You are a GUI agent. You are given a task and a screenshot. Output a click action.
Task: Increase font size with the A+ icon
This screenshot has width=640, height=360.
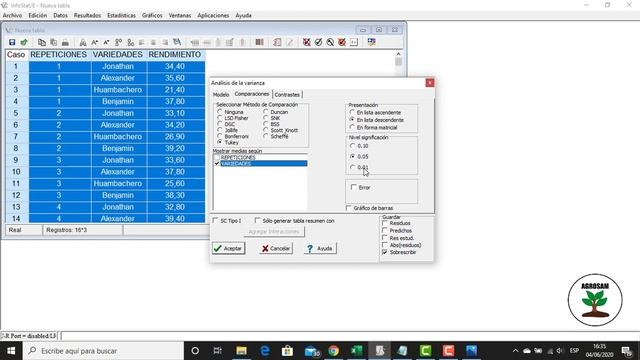pos(95,42)
